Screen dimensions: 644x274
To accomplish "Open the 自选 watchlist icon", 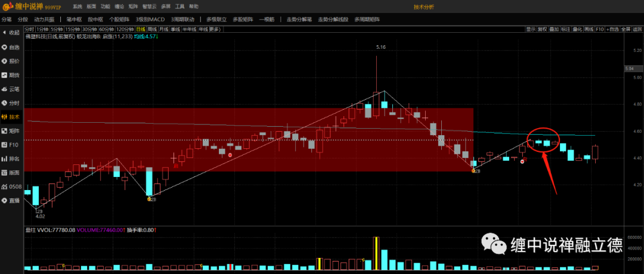I will pyautogui.click(x=4, y=47).
